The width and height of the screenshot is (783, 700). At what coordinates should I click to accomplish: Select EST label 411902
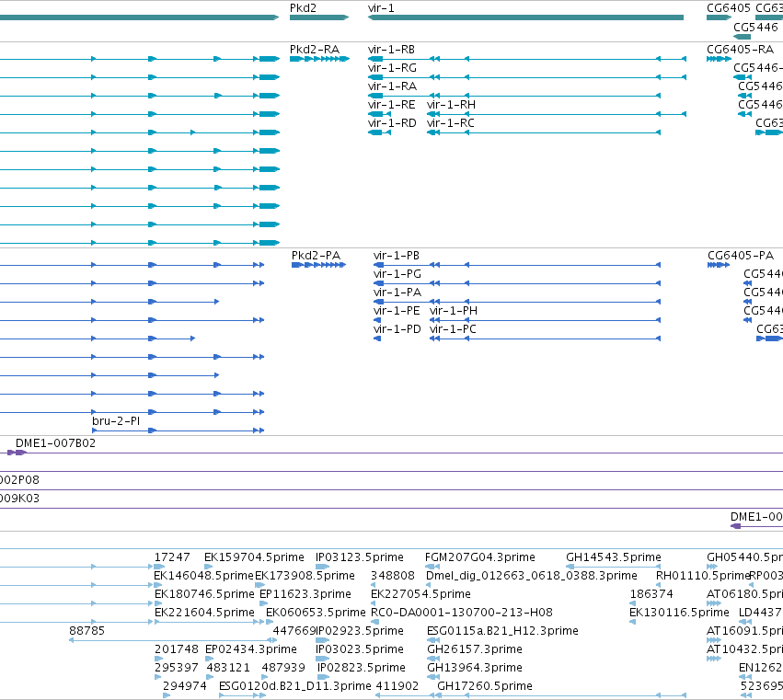(x=397, y=686)
